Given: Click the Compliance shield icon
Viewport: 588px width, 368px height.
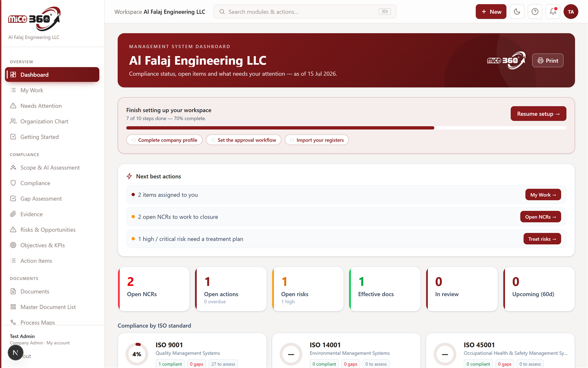Looking at the screenshot, I should click(x=13, y=183).
